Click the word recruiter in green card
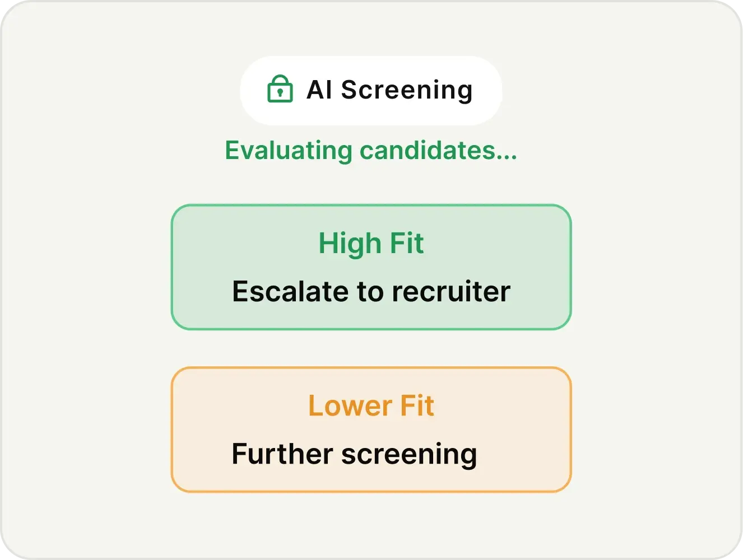The height and width of the screenshot is (560, 743). coord(451,292)
